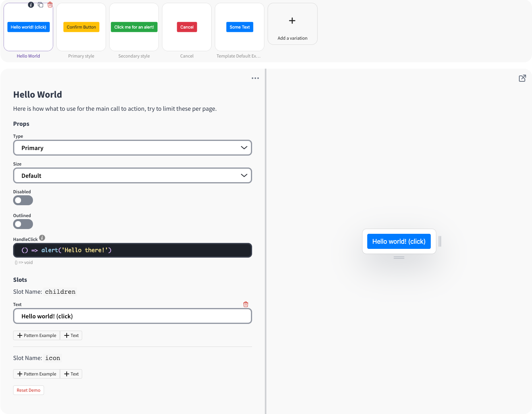
Task: Duplicate the Hello World variation
Action: point(40,5)
